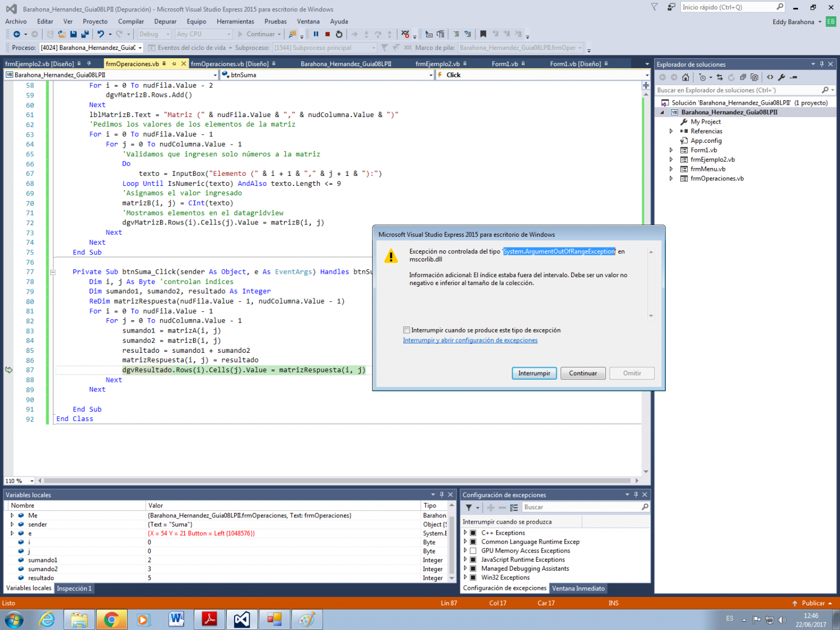The width and height of the screenshot is (840, 630).
Task: Open the Herramientas menu
Action: coord(235,21)
